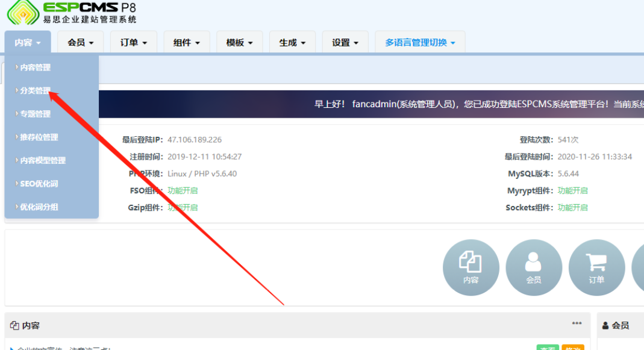Select 内容管理 from the menu

[35, 67]
